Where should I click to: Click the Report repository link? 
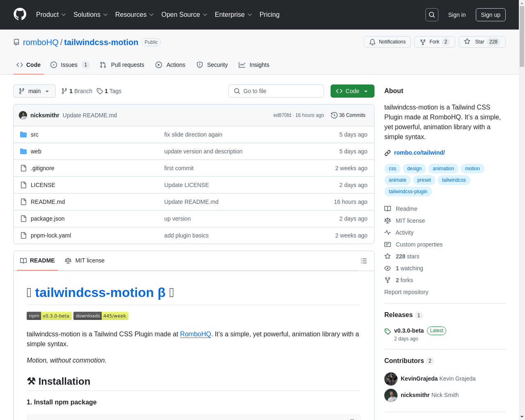[406, 292]
